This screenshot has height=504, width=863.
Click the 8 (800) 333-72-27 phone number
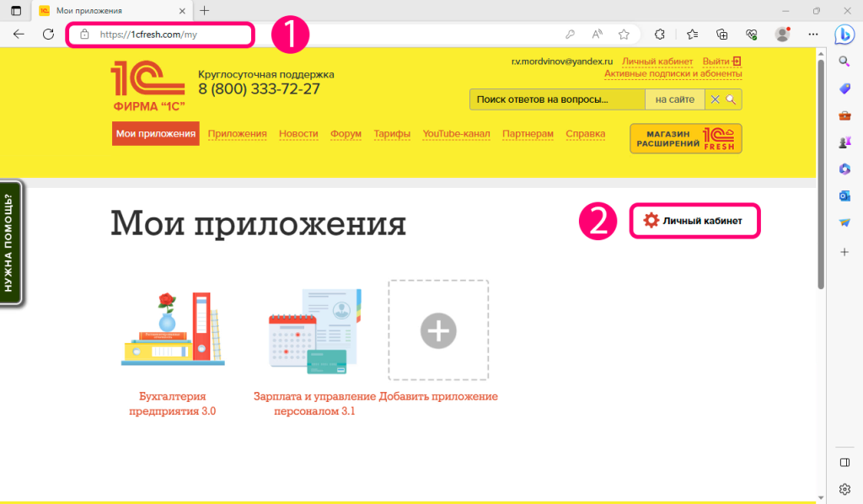coord(259,89)
